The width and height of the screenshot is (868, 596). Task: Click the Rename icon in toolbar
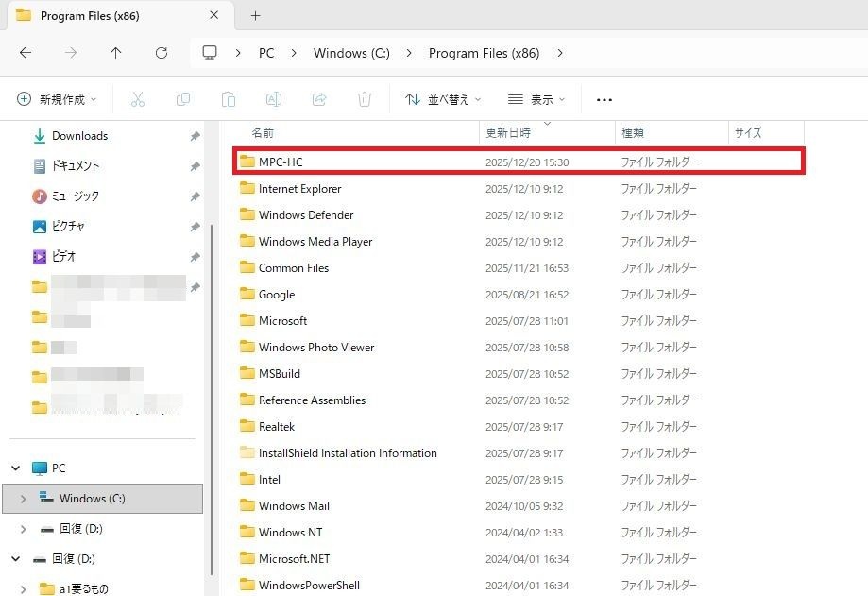pyautogui.click(x=274, y=99)
